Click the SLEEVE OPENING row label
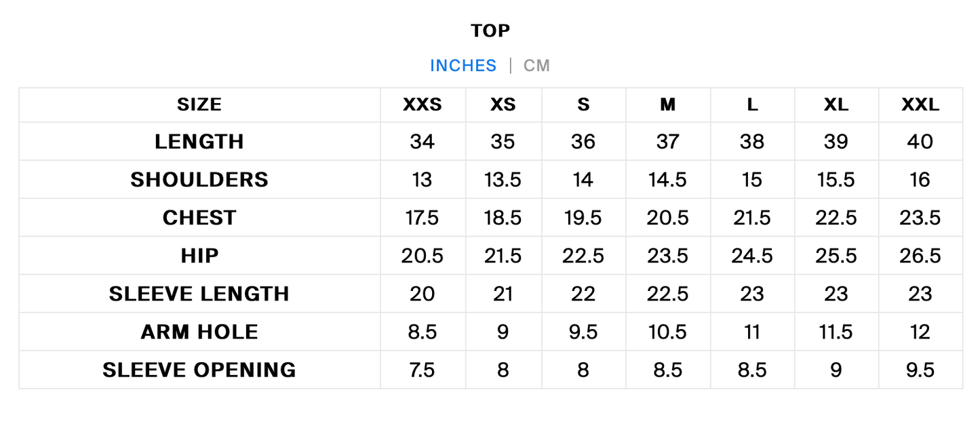The height and width of the screenshot is (426, 980). [199, 370]
